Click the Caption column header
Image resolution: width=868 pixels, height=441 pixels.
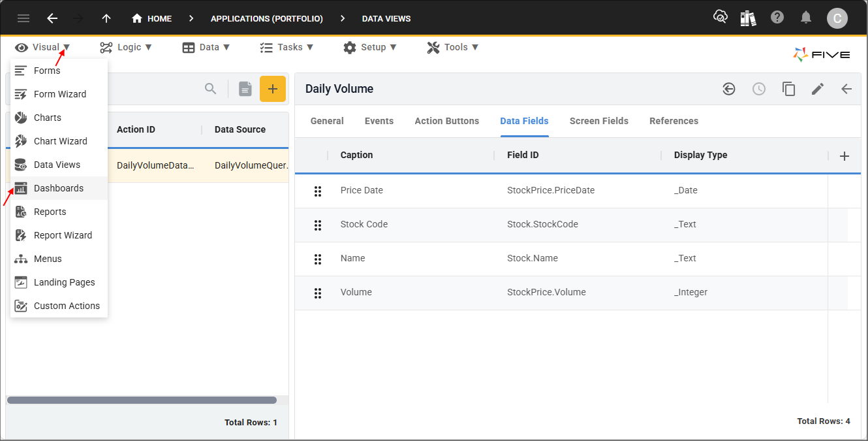[x=357, y=155]
